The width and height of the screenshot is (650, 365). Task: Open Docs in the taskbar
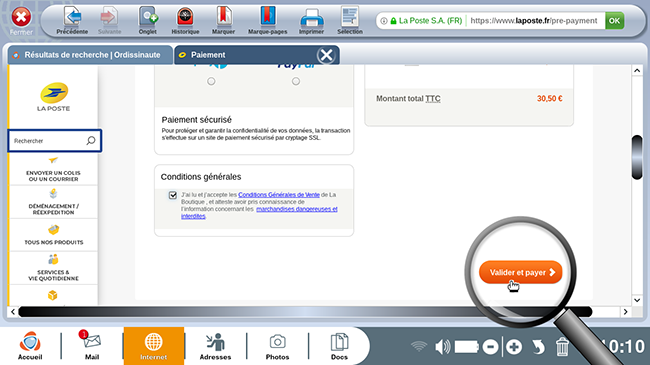pos(339,346)
